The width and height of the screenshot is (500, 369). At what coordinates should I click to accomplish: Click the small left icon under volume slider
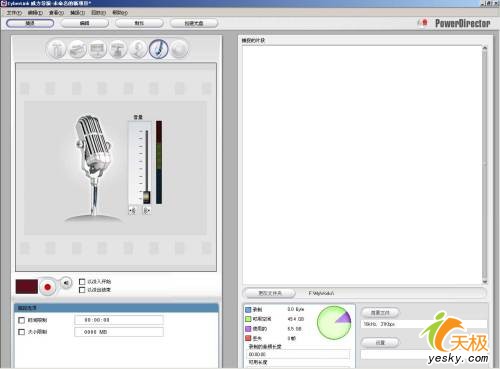coord(132,211)
